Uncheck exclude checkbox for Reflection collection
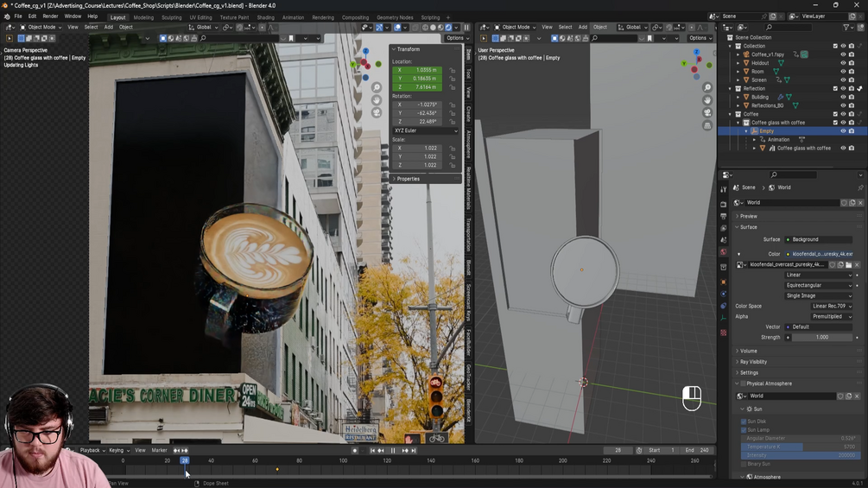 [x=835, y=88]
